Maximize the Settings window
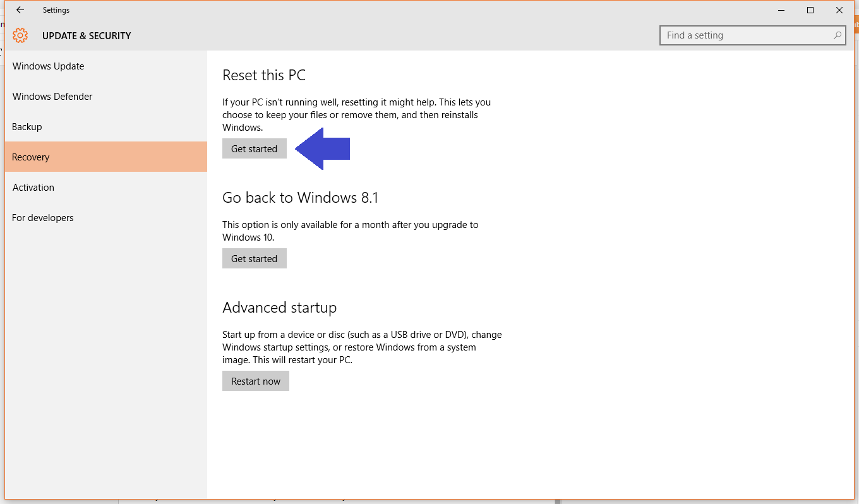Viewport: 859px width, 504px height. point(810,10)
